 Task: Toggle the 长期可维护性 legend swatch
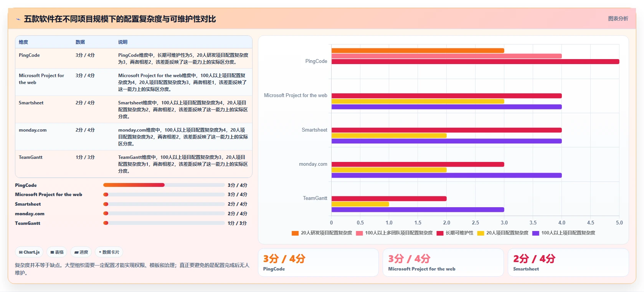click(440, 233)
